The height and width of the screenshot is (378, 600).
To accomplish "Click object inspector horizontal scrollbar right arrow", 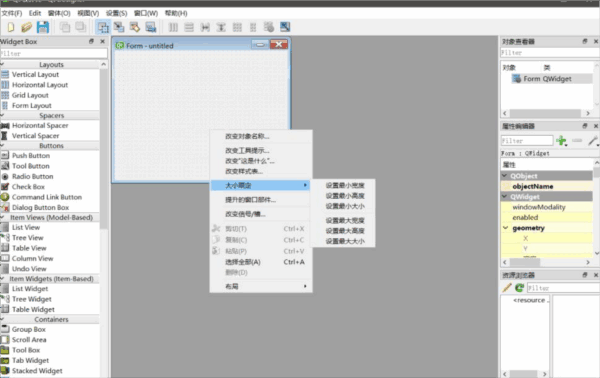I will (588, 113).
